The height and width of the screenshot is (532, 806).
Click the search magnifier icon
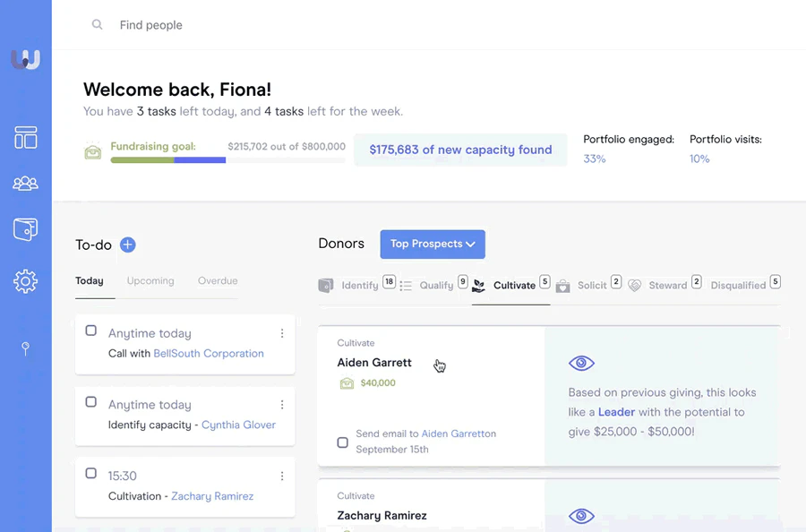click(x=97, y=25)
